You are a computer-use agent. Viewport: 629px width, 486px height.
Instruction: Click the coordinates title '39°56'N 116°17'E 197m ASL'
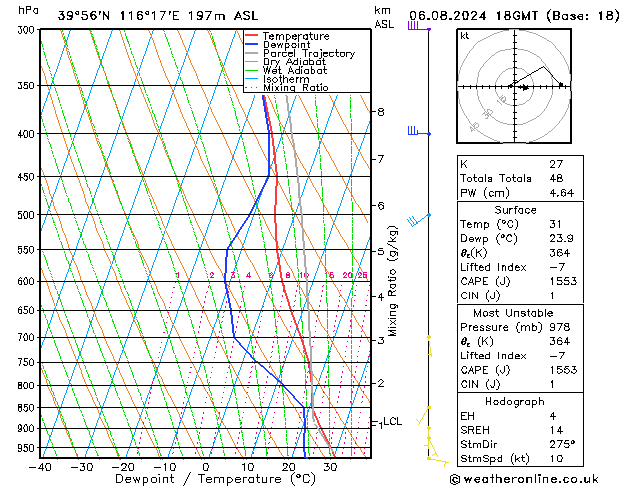click(158, 16)
